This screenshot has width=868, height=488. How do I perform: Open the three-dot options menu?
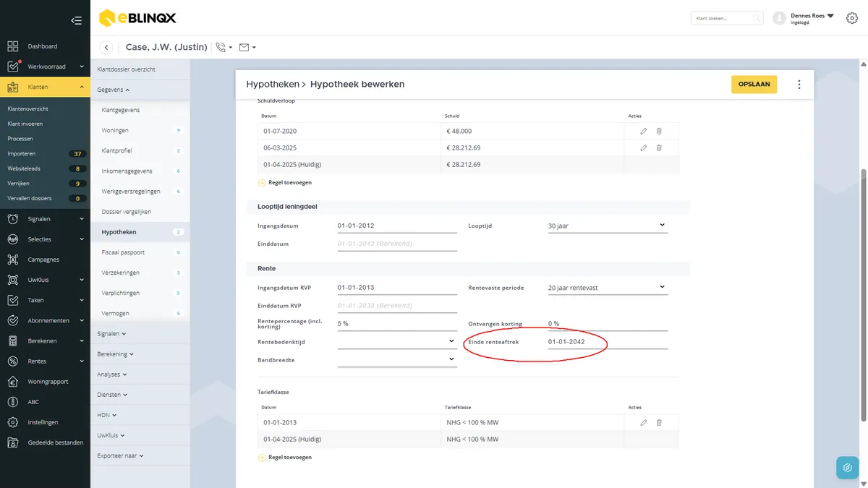799,85
